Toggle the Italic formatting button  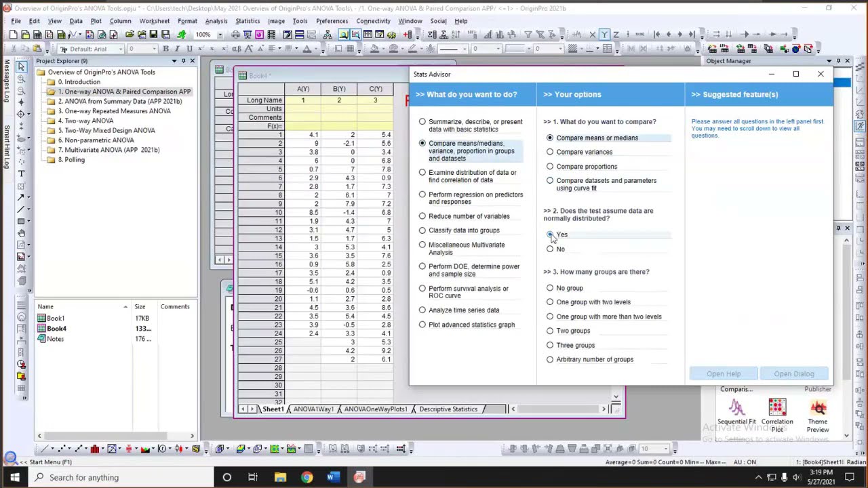pyautogui.click(x=177, y=49)
